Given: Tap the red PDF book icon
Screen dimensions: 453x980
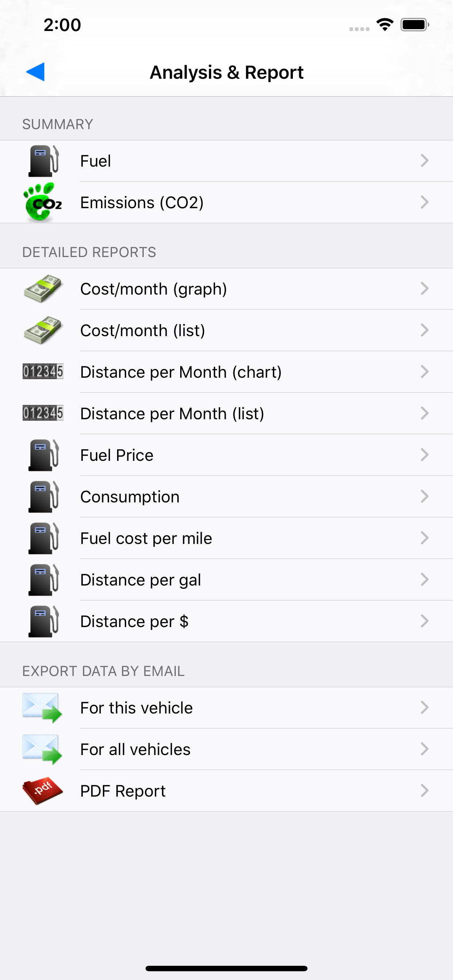Looking at the screenshot, I should click(42, 790).
